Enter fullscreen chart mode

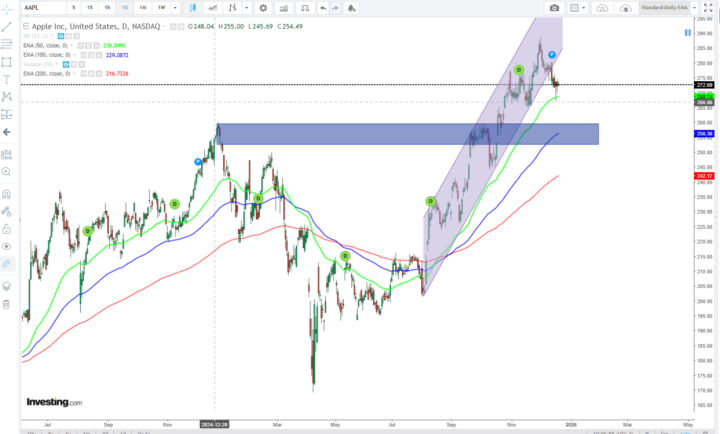click(x=708, y=8)
